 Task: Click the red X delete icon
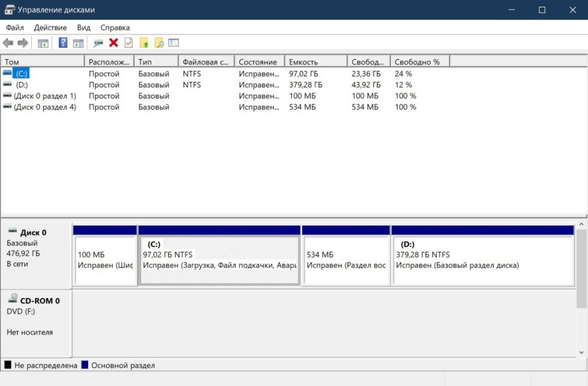(113, 43)
